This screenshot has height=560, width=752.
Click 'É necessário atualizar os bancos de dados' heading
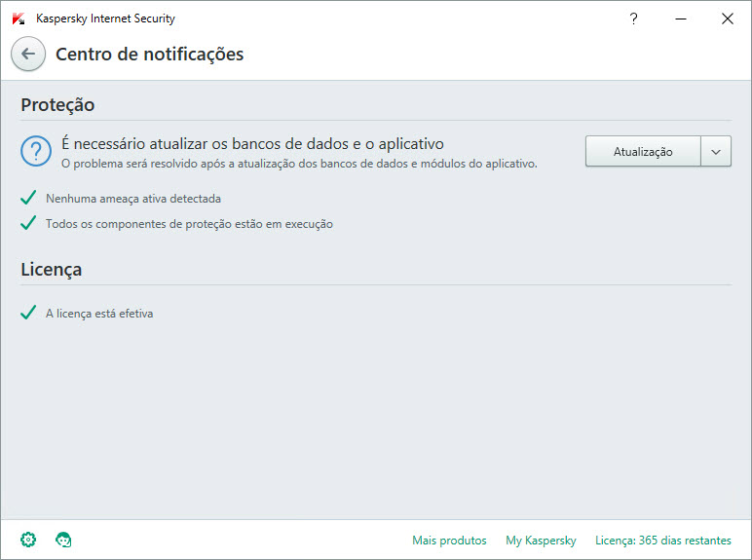click(x=252, y=144)
